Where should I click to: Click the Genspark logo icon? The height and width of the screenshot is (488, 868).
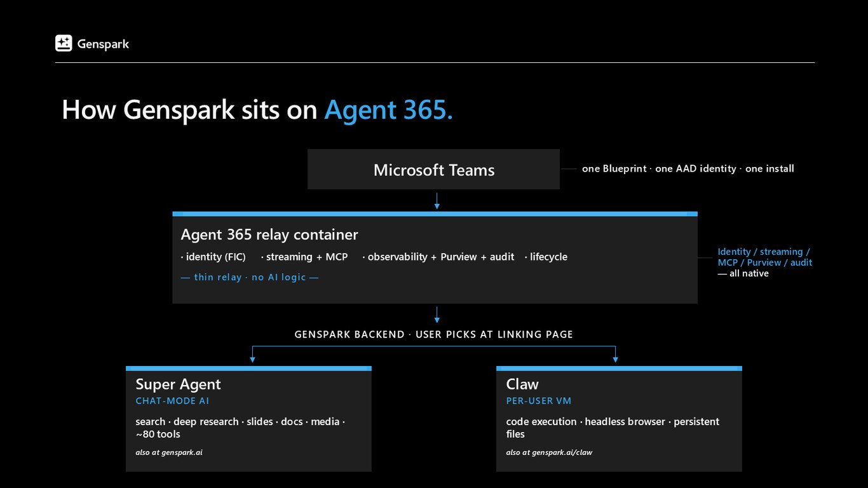[64, 43]
